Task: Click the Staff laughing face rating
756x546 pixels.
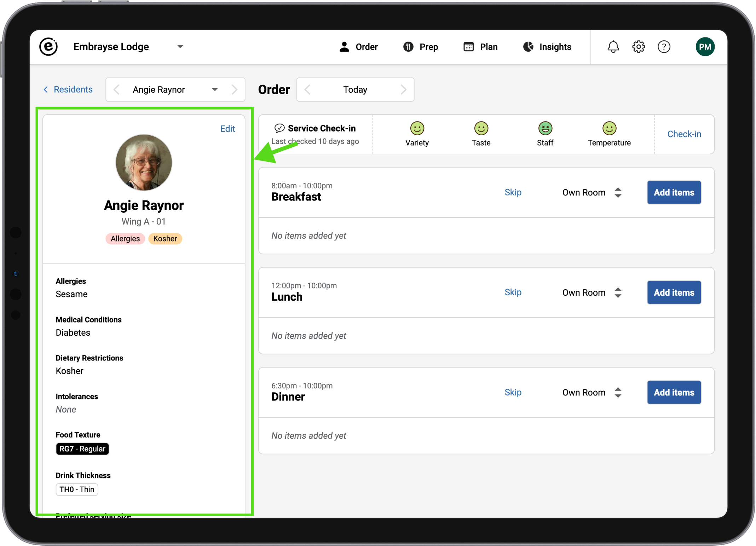Action: (x=545, y=129)
